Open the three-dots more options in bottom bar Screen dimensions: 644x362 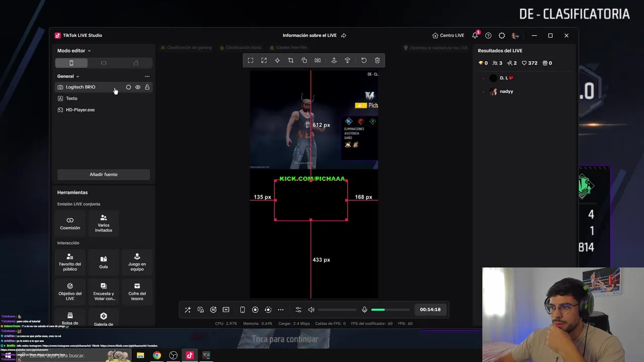281,310
